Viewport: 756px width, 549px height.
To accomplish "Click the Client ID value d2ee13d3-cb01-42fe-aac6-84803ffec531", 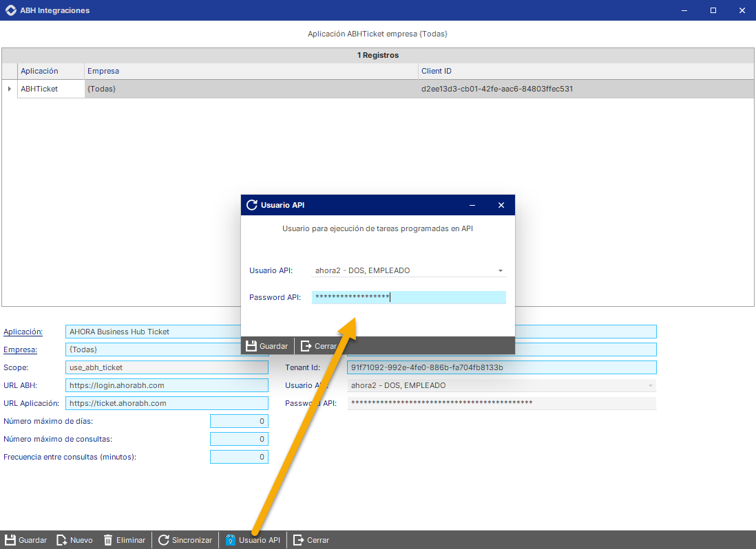I will (497, 89).
